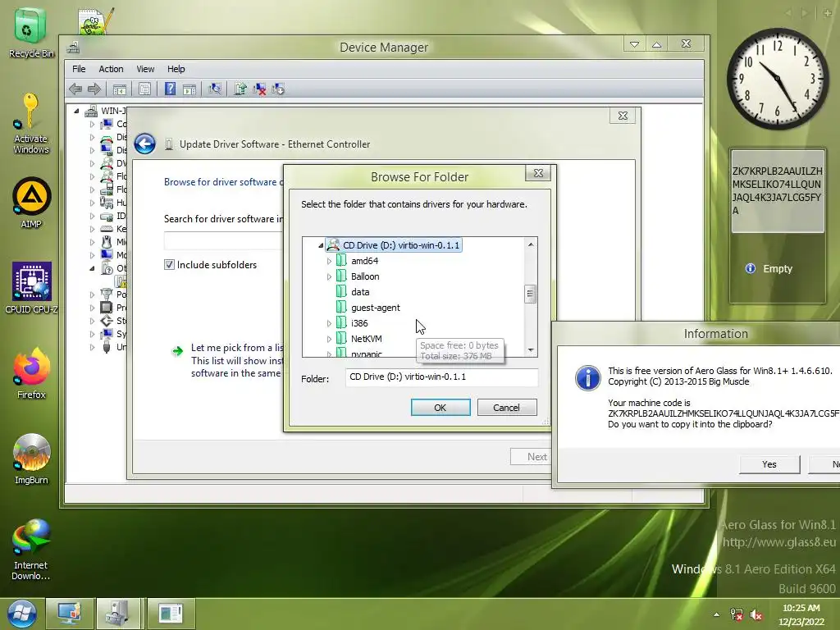This screenshot has height=630, width=840.
Task: Expand the amd64 folder node
Action: (x=329, y=261)
